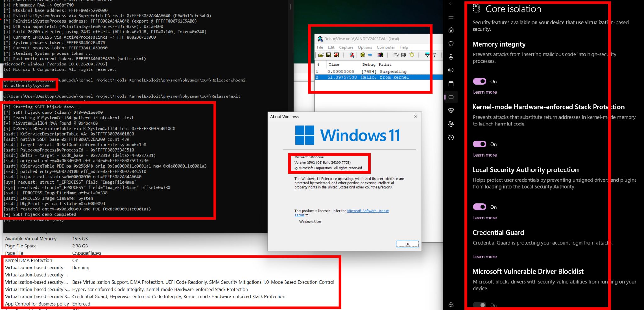Select the Available Virtual Memory row
This screenshot has height=310, width=644.
pyautogui.click(x=135, y=239)
